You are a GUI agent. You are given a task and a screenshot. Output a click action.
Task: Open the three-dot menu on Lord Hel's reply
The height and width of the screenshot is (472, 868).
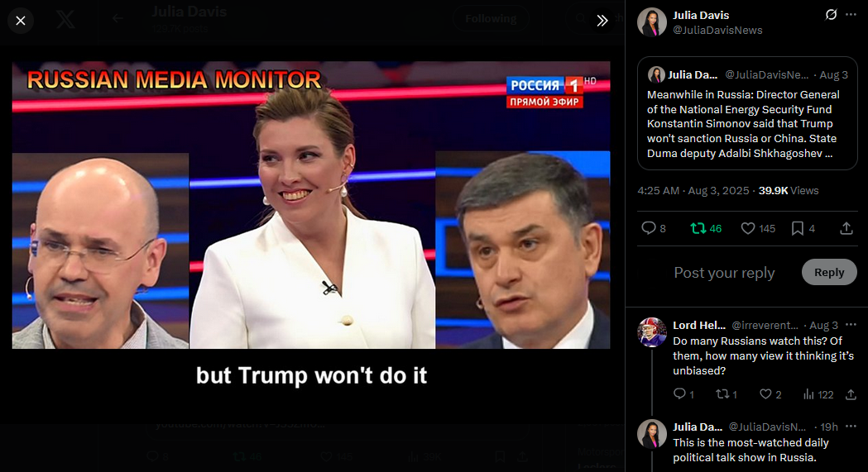pos(851,325)
